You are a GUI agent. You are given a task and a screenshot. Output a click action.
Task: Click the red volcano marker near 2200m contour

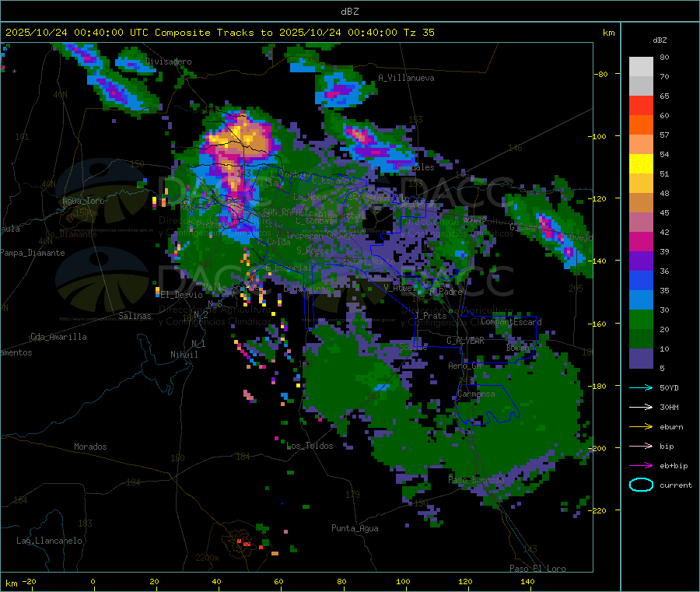pyautogui.click(x=244, y=543)
